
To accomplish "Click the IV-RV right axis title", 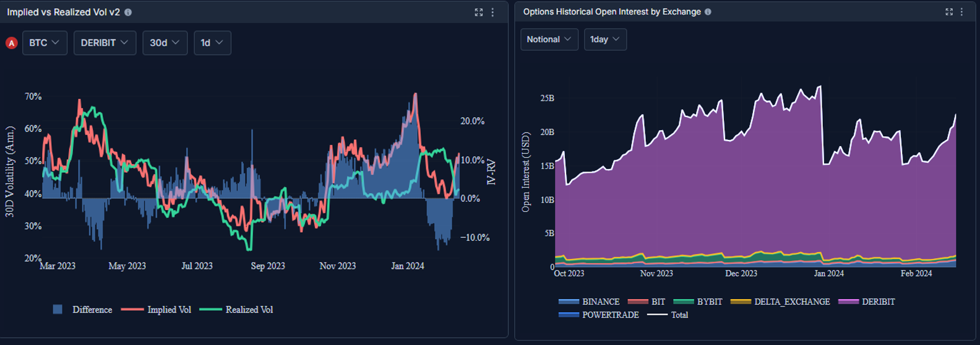I will click(x=491, y=172).
